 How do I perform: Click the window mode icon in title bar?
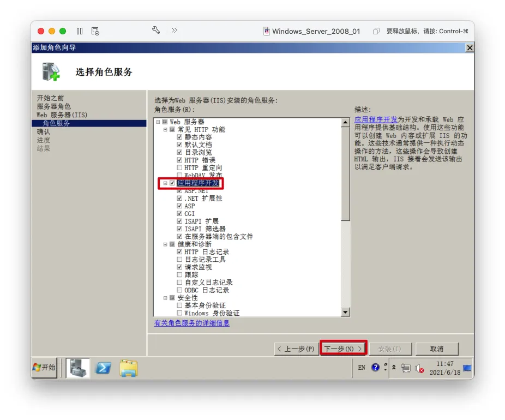[376, 31]
